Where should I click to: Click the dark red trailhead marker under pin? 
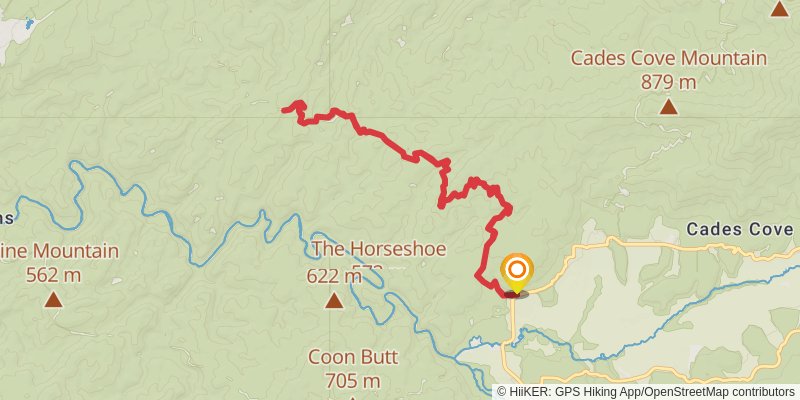point(515,294)
